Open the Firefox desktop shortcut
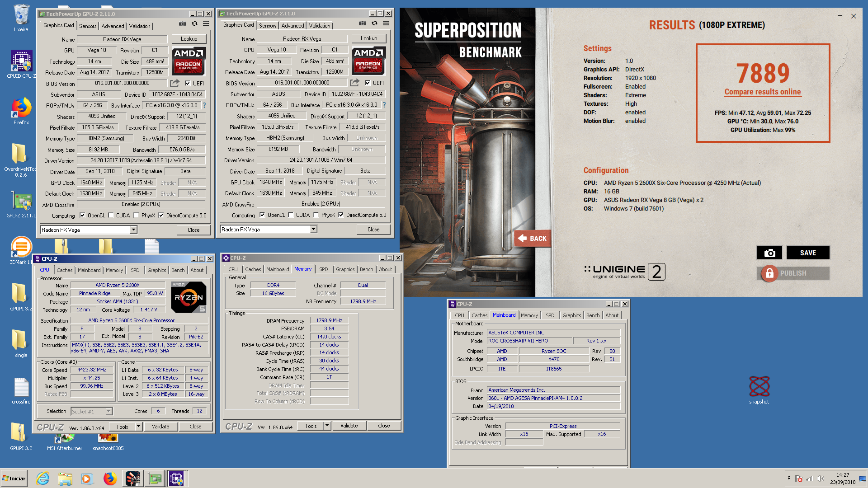This screenshot has width=868, height=488. click(x=21, y=111)
